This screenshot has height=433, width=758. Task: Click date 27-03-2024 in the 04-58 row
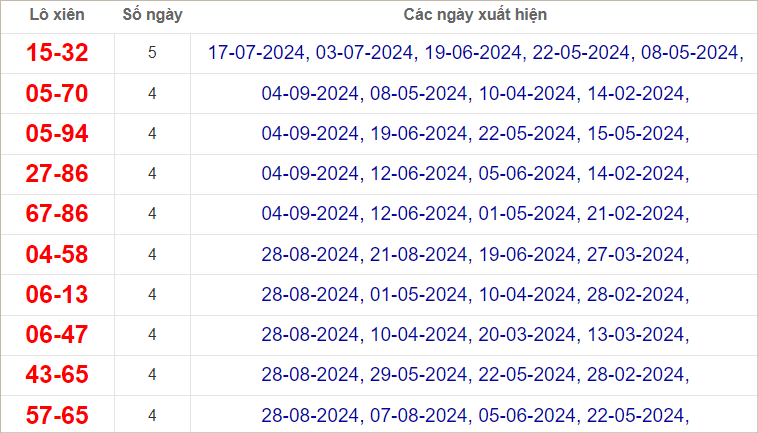636,254
